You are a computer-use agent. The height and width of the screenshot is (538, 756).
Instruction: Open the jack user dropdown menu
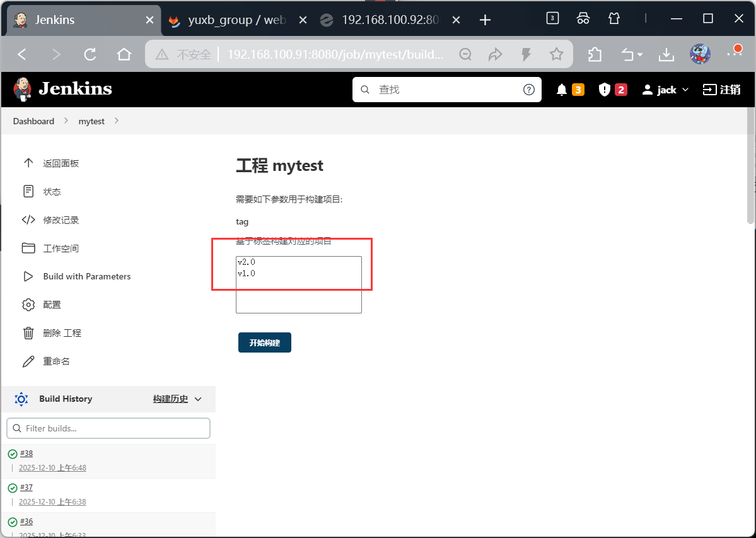665,90
